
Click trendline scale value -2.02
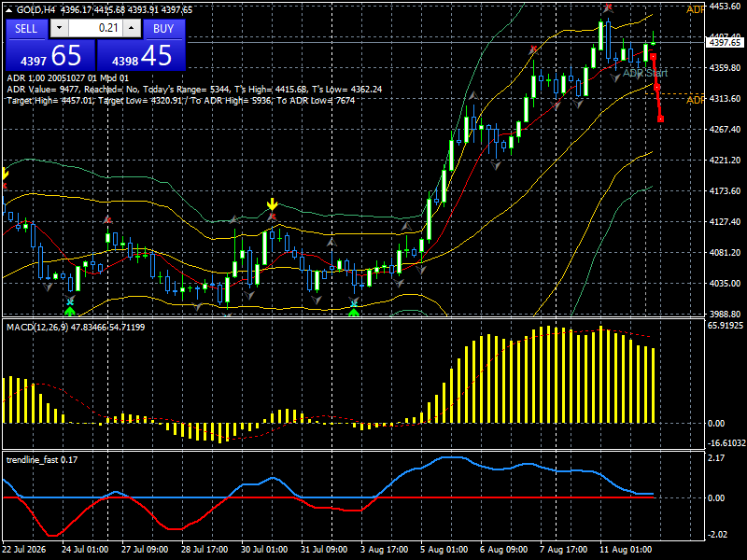coord(717,534)
